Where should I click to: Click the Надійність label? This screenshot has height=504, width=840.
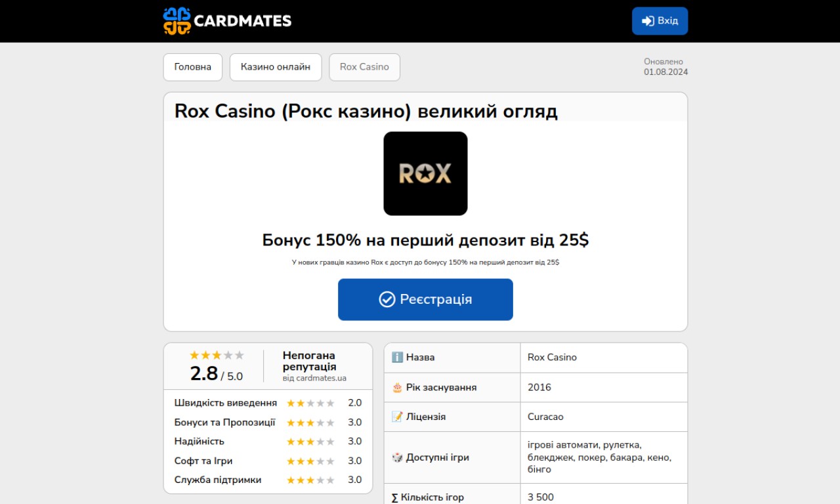[x=199, y=442]
